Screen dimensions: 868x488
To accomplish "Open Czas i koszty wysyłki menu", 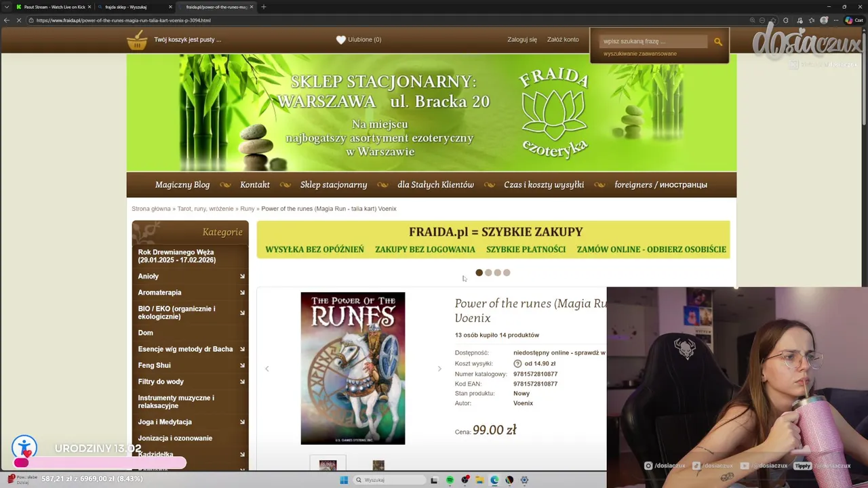I will point(544,184).
